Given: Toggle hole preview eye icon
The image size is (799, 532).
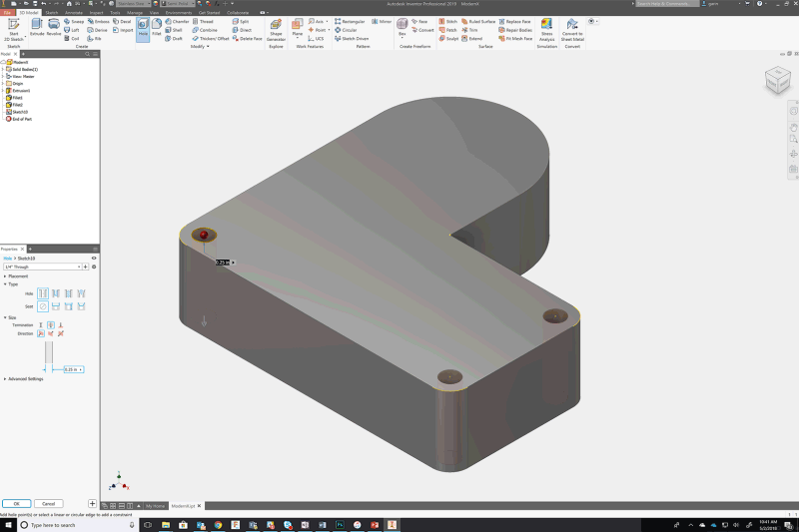Looking at the screenshot, I should point(94,259).
